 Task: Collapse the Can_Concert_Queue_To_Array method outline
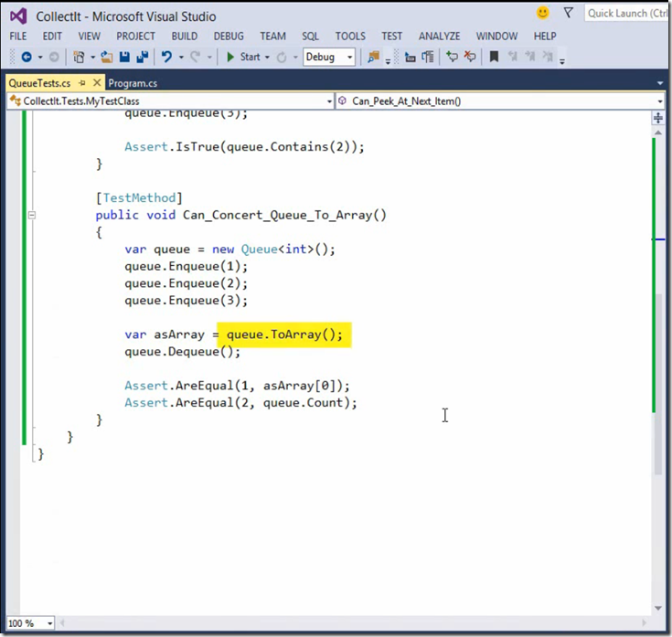(x=32, y=215)
